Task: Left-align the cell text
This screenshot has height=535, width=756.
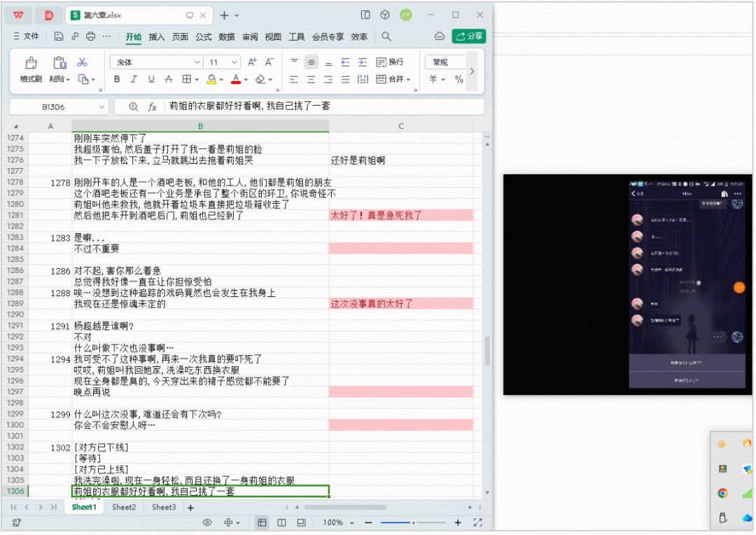Action: click(x=293, y=79)
